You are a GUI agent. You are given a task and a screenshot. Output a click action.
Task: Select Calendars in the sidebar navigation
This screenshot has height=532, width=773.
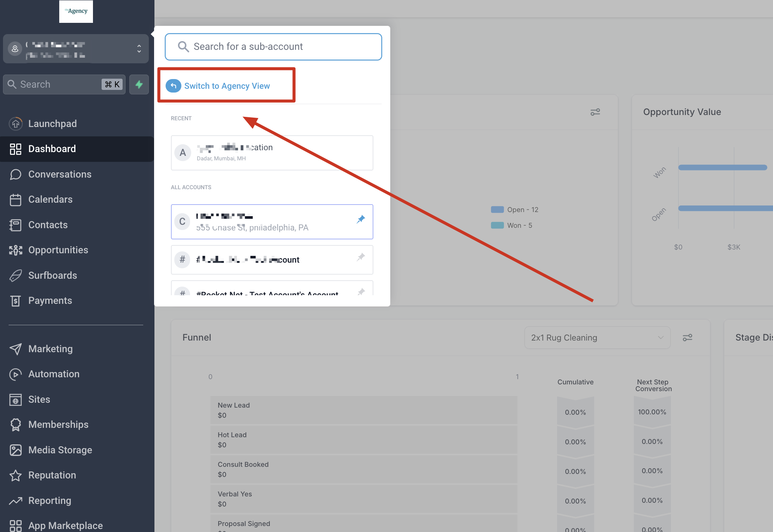click(50, 199)
